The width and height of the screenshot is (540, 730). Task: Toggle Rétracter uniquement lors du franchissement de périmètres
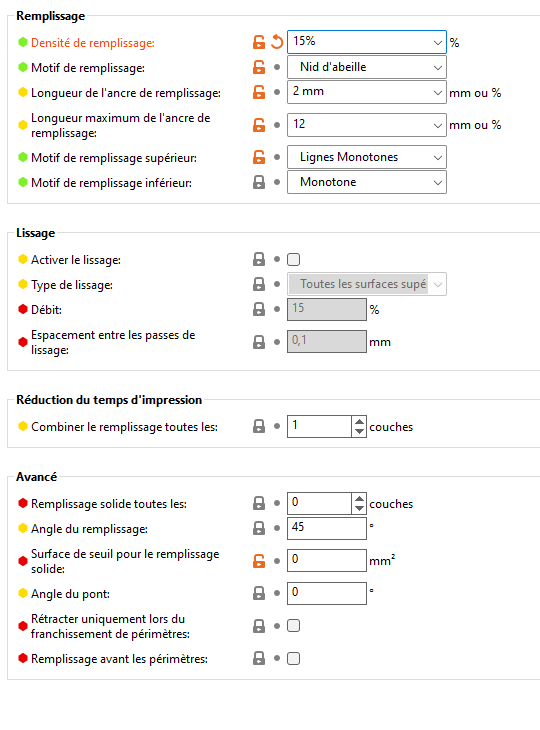[x=293, y=626]
